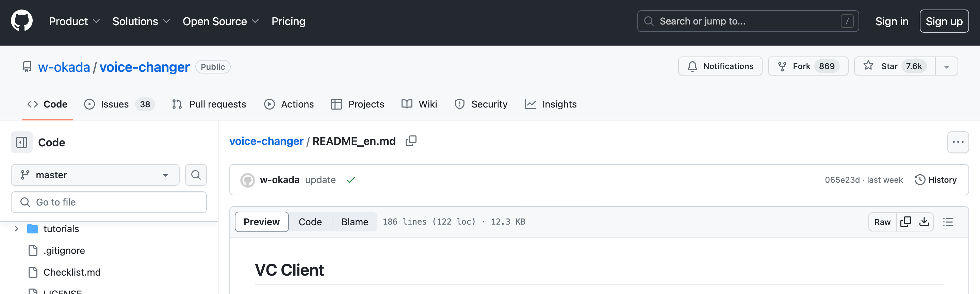Switch to the Wiki tab
This screenshot has width=980, height=294.
[419, 104]
